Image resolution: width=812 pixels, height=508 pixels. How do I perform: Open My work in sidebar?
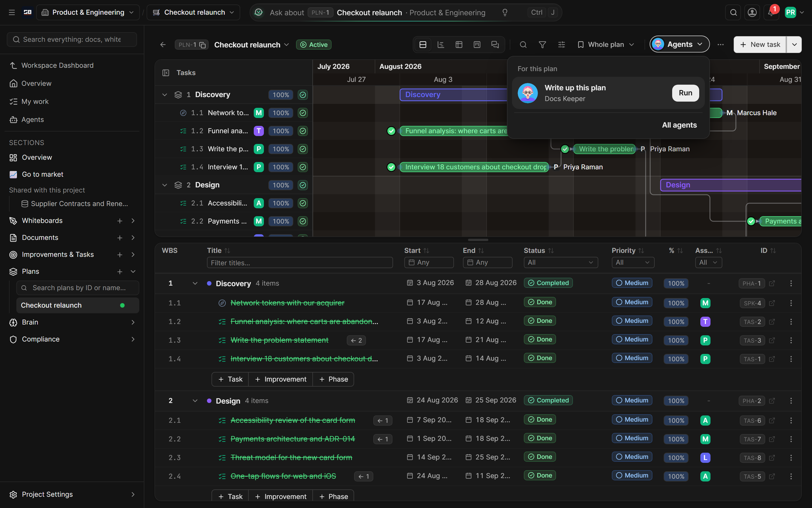pyautogui.click(x=72, y=102)
